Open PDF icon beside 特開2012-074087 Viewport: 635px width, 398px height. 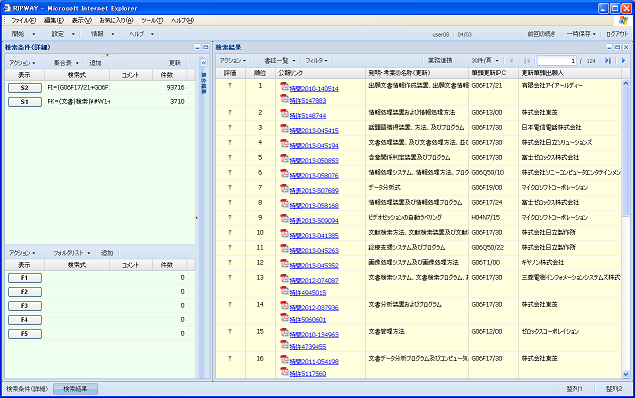pos(284,278)
